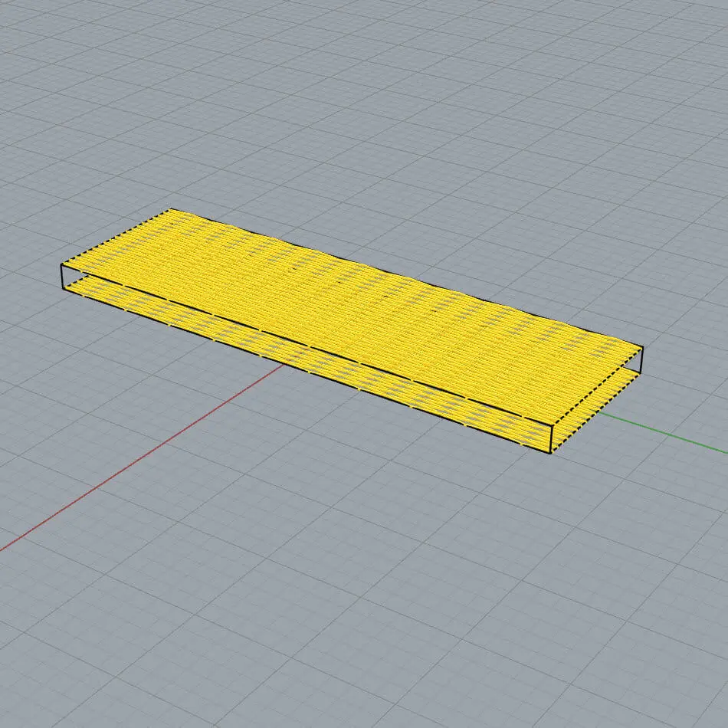Click the rightmost top corner of the slab

click(x=643, y=347)
